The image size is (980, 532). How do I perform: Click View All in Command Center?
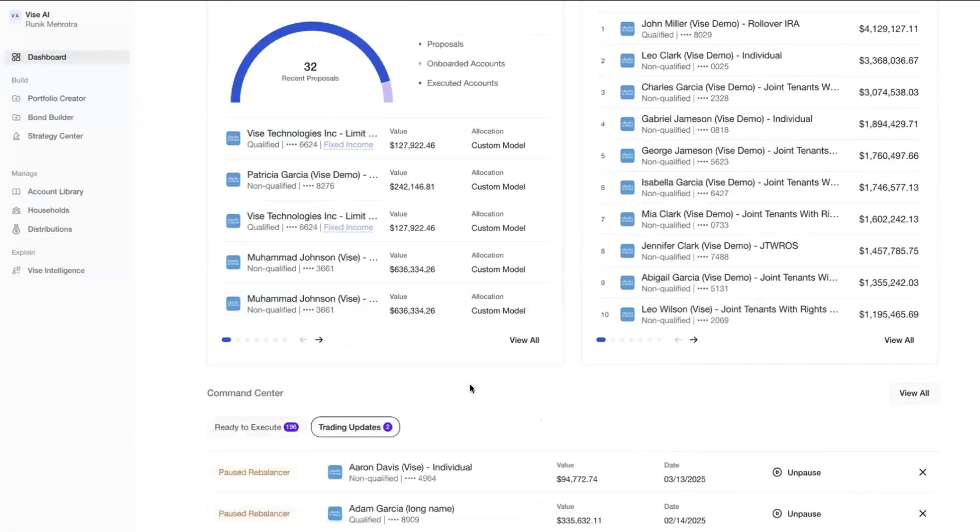(914, 393)
